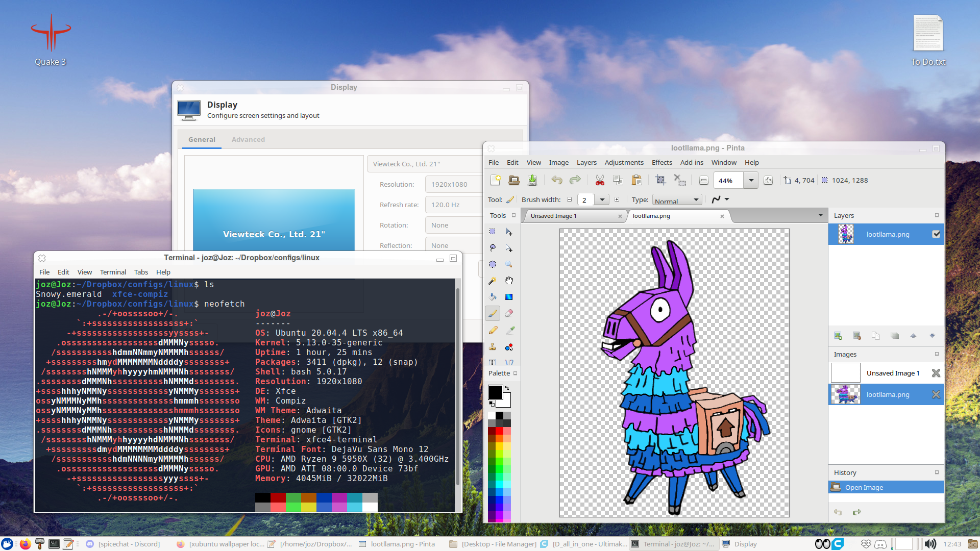Select the Color Picker eyedropper tool
This screenshot has width=980, height=551.
[x=510, y=331]
